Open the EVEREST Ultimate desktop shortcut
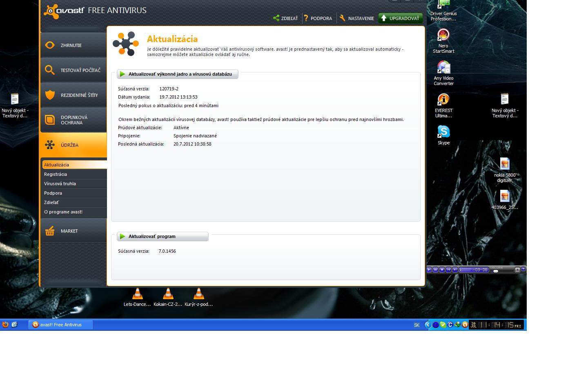This screenshot has width=588, height=368. [443, 105]
